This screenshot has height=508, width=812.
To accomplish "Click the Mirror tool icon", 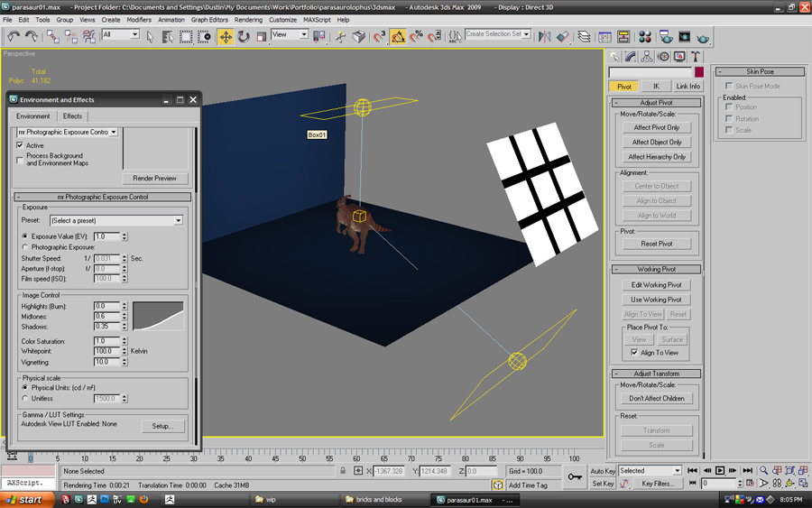I will tap(544, 36).
